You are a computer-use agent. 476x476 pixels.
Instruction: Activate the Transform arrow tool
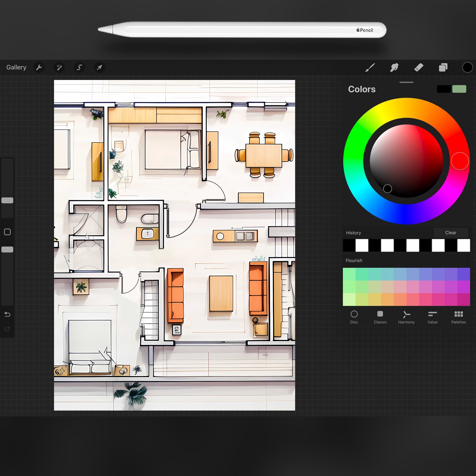coord(99,68)
